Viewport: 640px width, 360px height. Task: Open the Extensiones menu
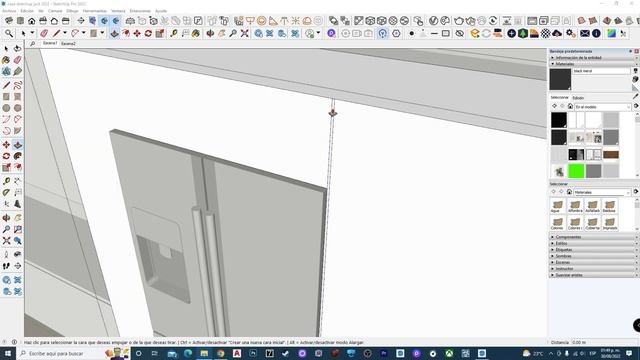(140, 11)
